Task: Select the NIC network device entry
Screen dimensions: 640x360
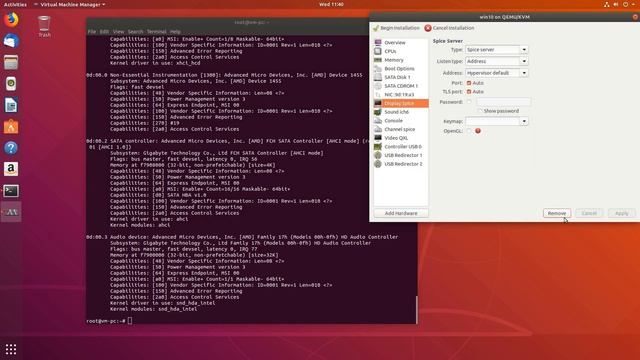Action: click(401, 94)
